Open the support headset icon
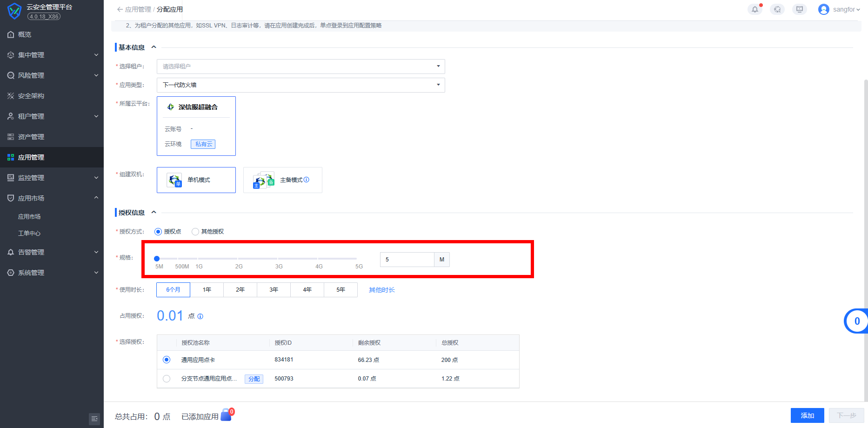Screen dimensions: 868x428 [x=777, y=9]
